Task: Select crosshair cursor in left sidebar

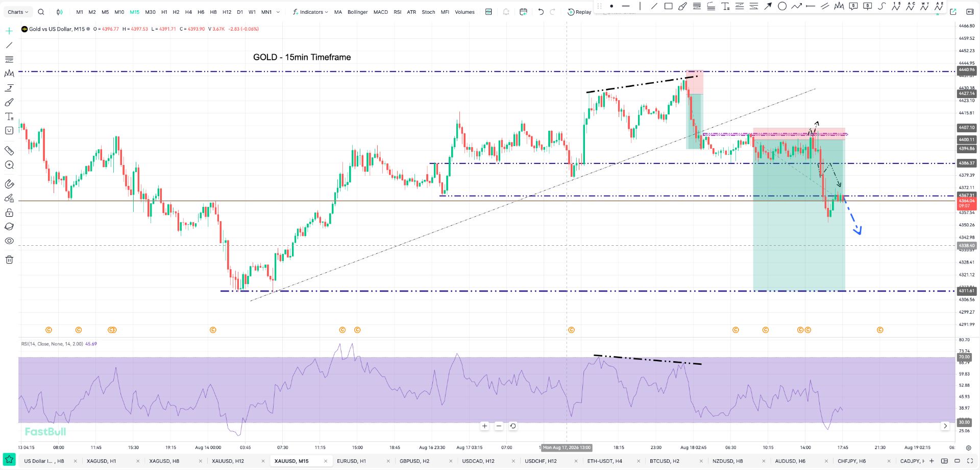Action: 9,31
